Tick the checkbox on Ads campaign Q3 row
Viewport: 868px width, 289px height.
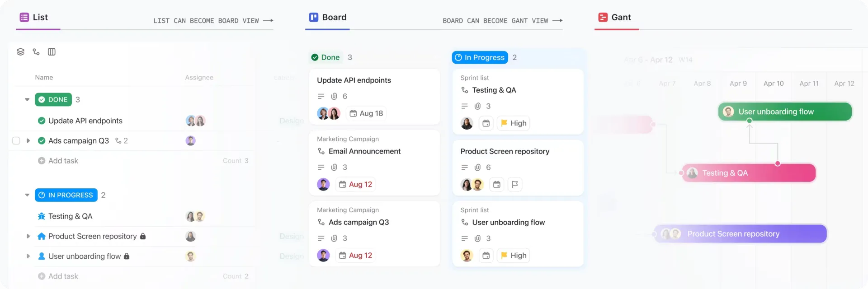[16, 141]
